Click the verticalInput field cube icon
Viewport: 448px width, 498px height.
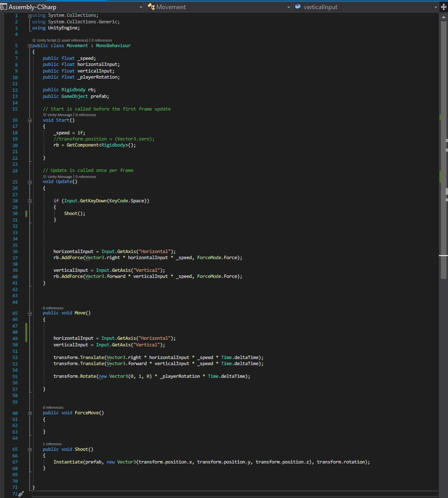pyautogui.click(x=298, y=7)
